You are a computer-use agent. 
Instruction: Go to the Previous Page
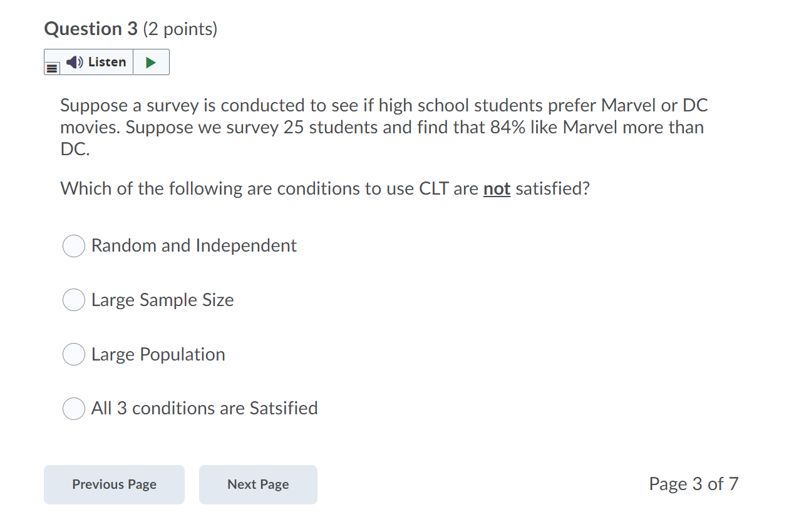(x=114, y=484)
